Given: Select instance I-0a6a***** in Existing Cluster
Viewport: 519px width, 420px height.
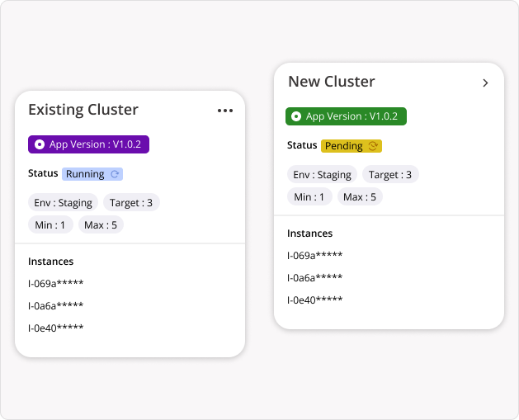Looking at the screenshot, I should (x=55, y=306).
